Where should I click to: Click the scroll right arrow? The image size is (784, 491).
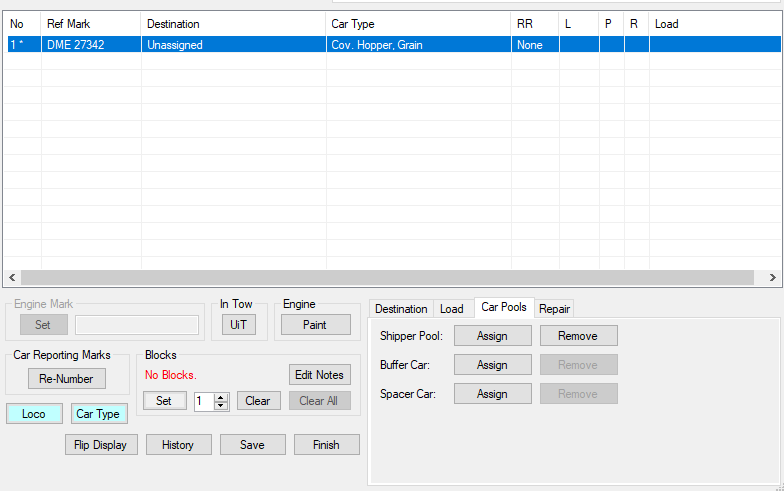click(772, 278)
